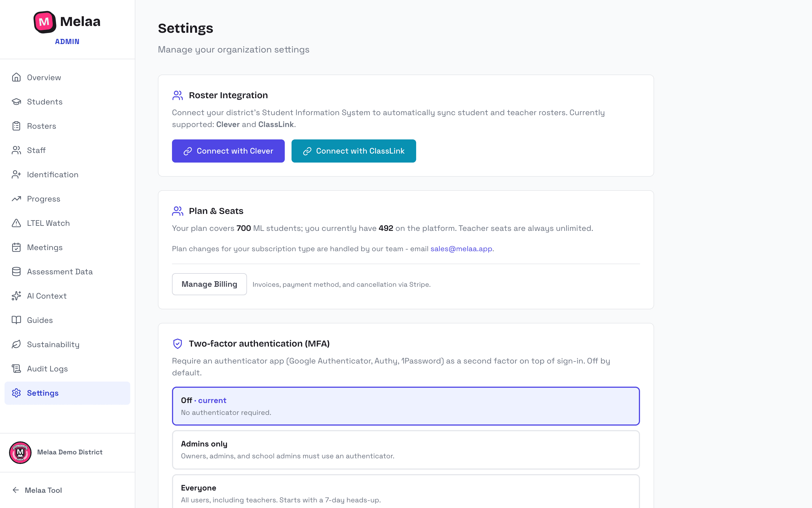Viewport: 812px width, 508px height.
Task: Open the Overview page
Action: [x=67, y=77]
